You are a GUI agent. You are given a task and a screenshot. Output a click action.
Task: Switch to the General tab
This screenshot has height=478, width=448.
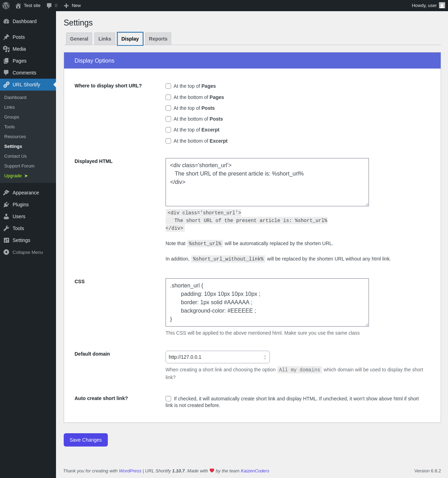tap(79, 39)
